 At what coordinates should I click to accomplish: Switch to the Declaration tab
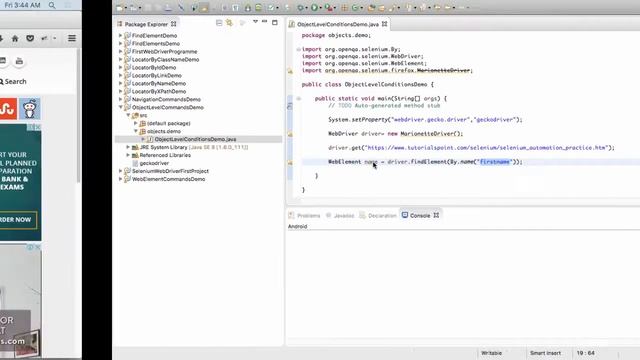[x=378, y=216]
